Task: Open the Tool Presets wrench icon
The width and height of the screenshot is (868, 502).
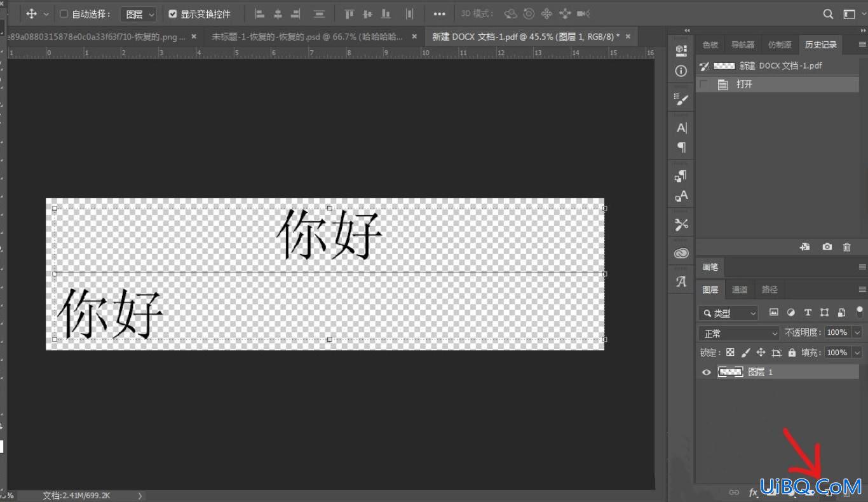Action: point(681,224)
